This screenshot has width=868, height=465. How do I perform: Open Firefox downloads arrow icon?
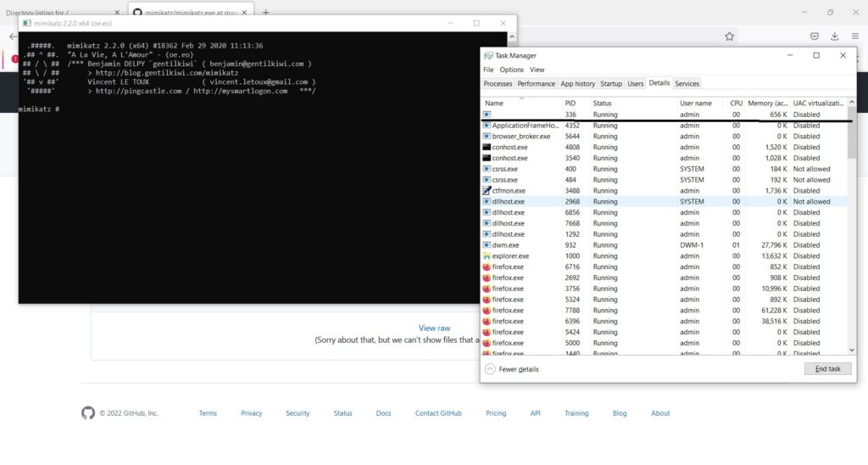(x=834, y=36)
